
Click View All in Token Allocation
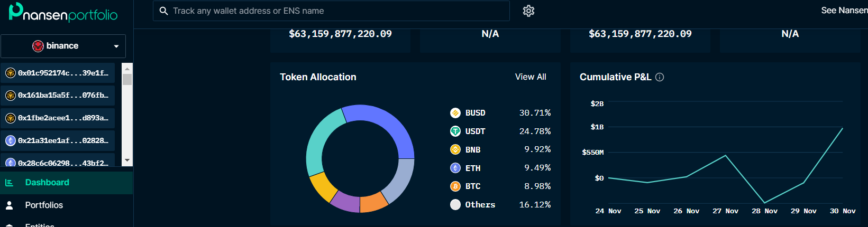(530, 77)
